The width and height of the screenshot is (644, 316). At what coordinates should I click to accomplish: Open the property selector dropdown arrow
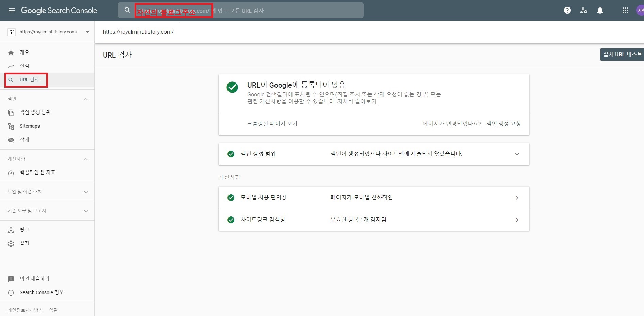click(88, 32)
